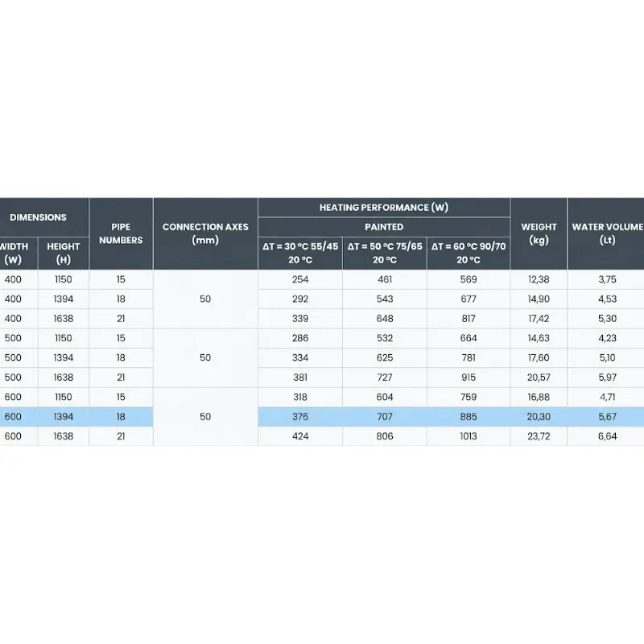644x644 pixels.
Task: Select the height cell 1638 in last row
Action: click(64, 436)
